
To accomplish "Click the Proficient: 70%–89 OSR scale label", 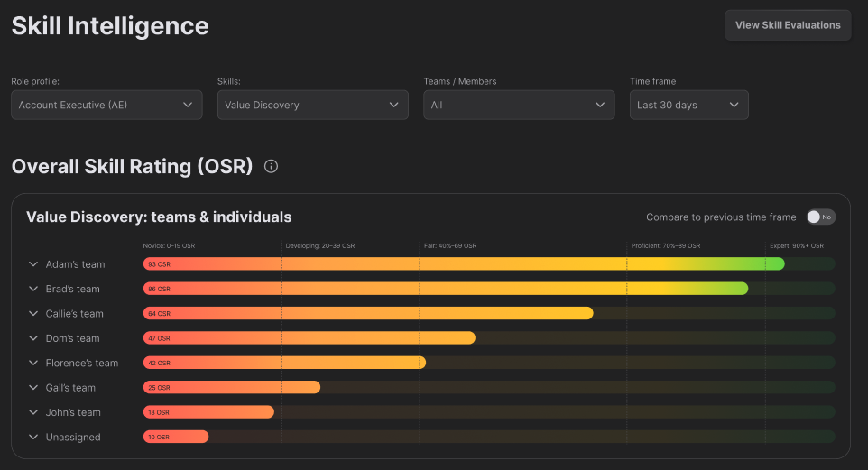I will [665, 245].
